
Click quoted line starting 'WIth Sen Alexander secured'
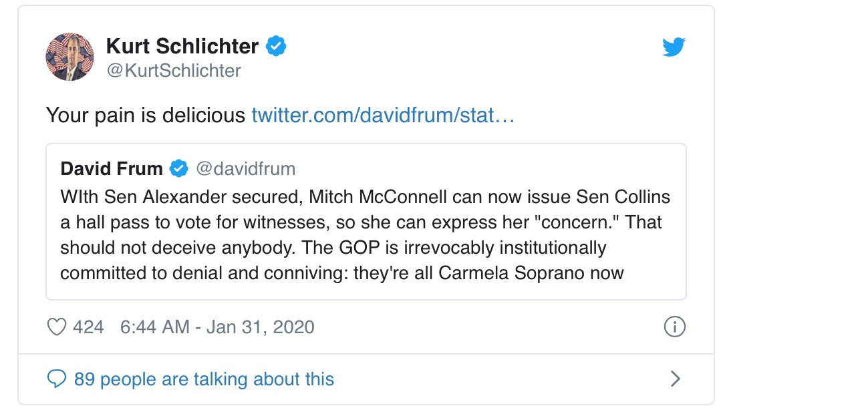tap(365, 197)
